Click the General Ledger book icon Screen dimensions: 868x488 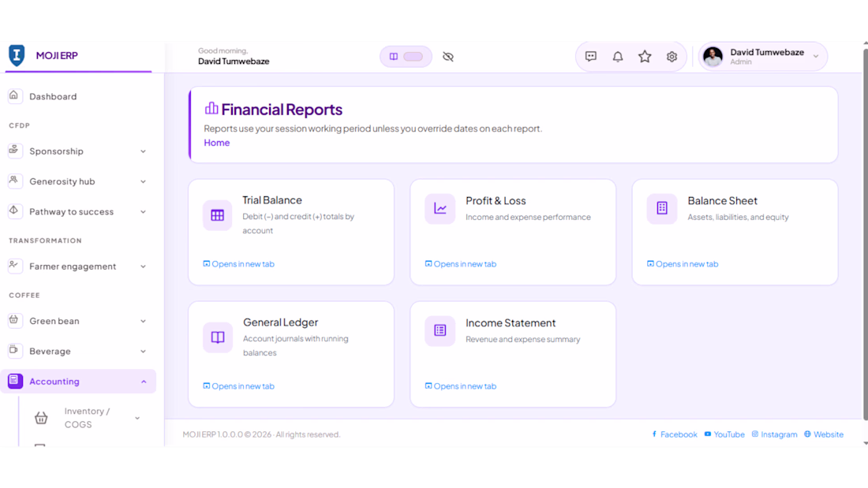coord(218,337)
